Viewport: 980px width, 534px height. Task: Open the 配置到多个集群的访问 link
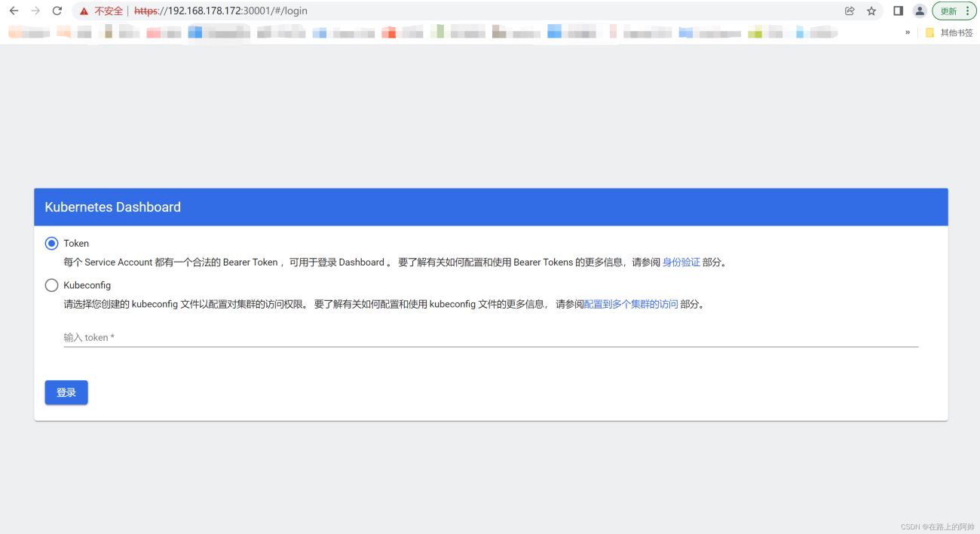[x=631, y=305]
